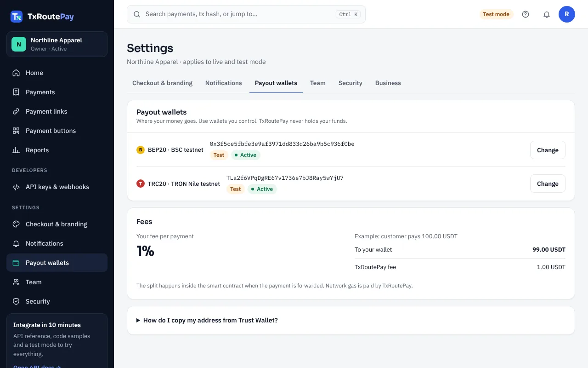Click the sidebar Notifications bell icon
The image size is (588, 368).
16,243
